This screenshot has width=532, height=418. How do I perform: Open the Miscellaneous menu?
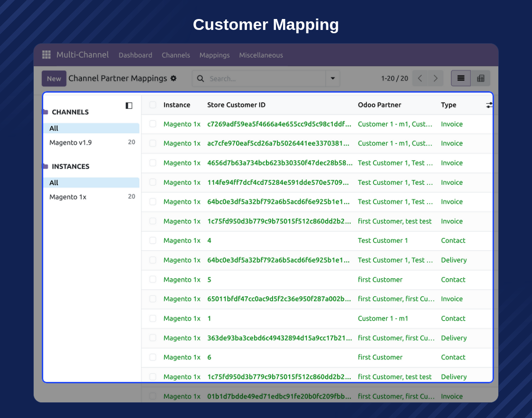coord(261,55)
